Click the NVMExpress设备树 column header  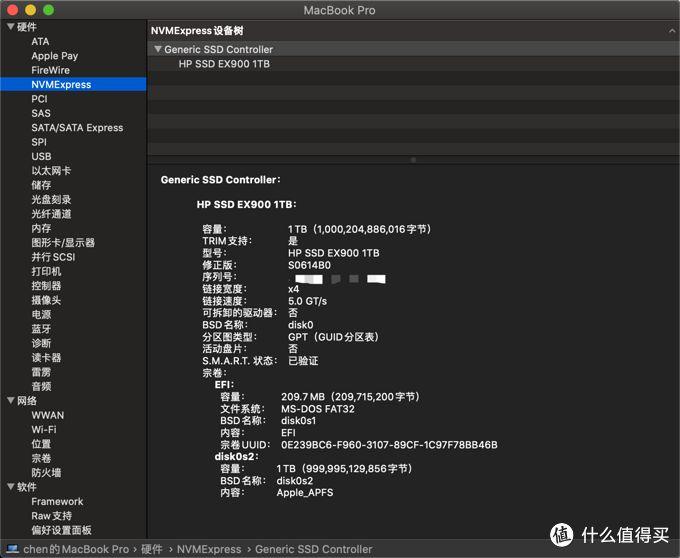point(197,31)
